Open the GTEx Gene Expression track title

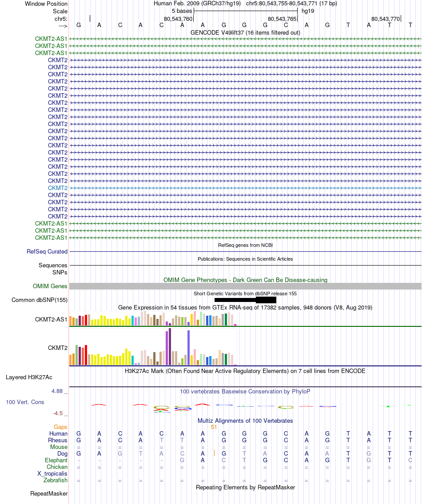(245, 308)
